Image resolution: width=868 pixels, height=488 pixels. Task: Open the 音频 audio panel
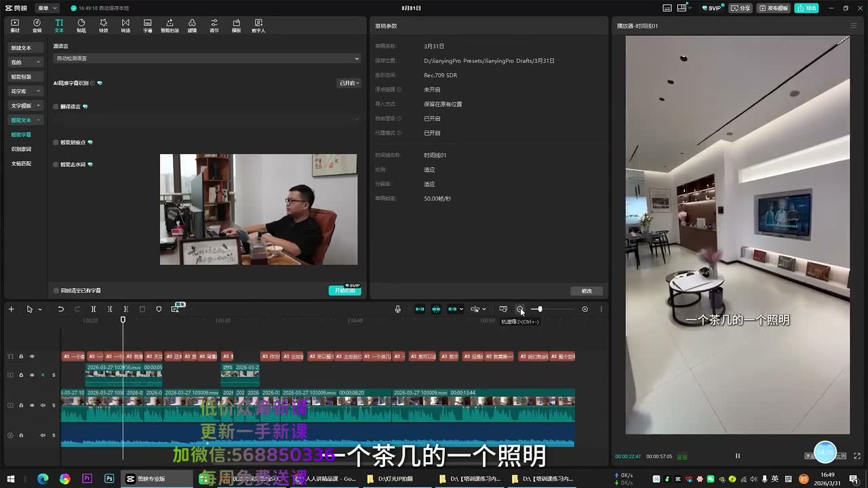tap(37, 26)
